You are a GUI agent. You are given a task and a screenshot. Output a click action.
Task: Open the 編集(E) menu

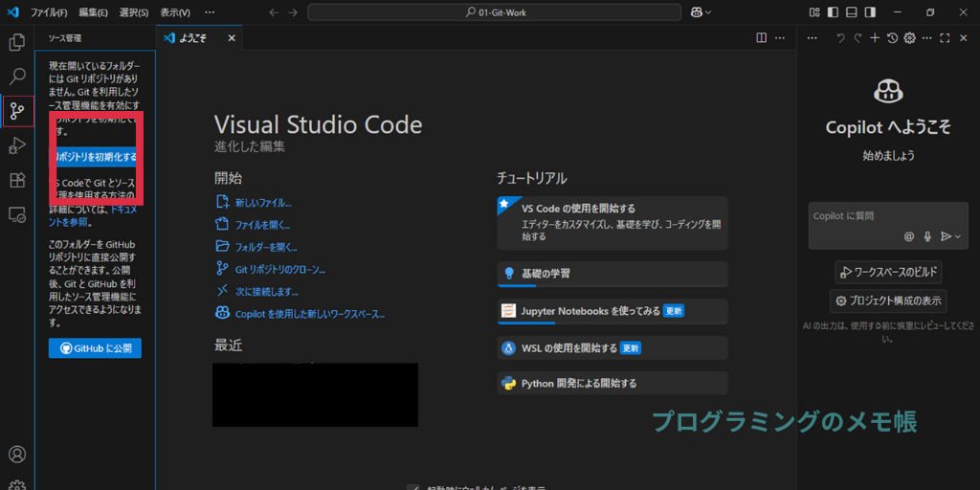point(93,12)
